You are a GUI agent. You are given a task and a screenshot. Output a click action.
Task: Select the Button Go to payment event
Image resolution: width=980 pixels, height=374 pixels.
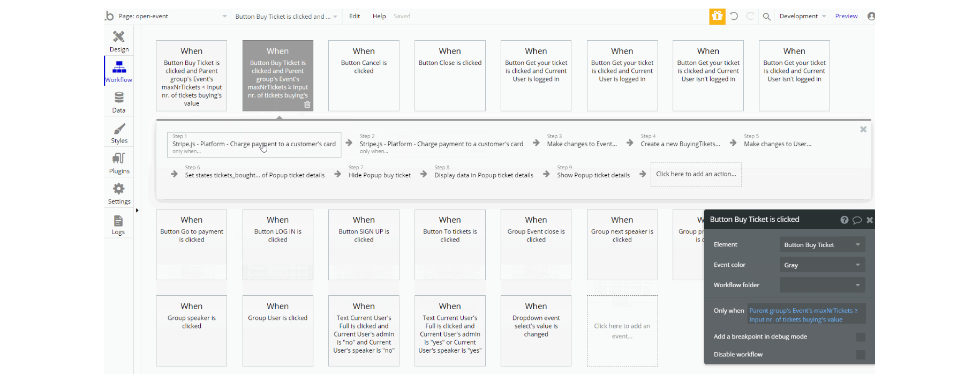tap(191, 244)
